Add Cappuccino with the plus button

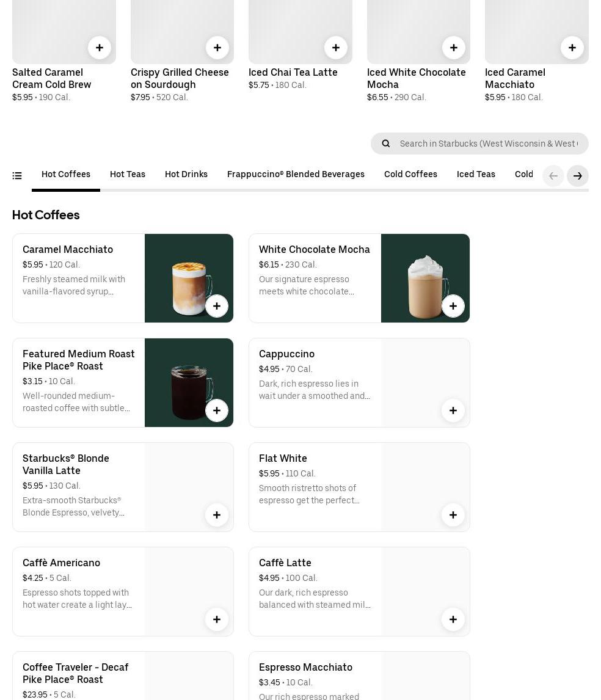click(453, 410)
